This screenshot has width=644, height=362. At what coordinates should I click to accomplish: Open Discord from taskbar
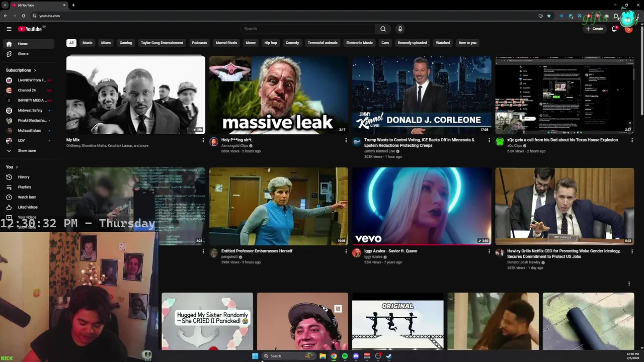[x=356, y=356]
